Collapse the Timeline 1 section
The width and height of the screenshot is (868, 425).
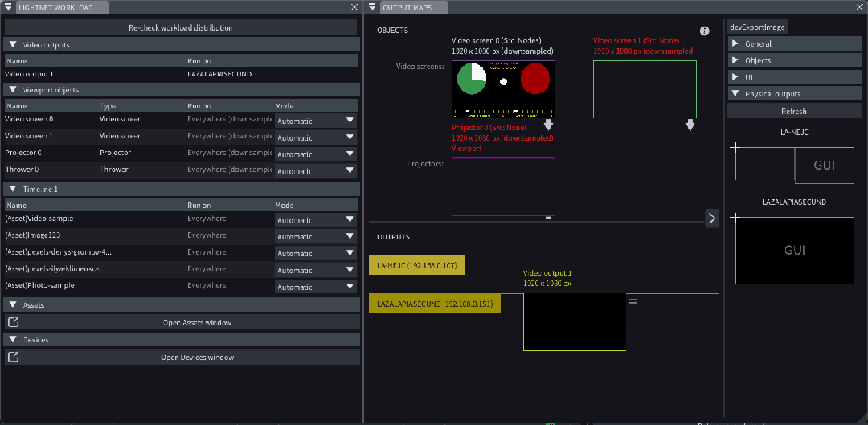14,189
